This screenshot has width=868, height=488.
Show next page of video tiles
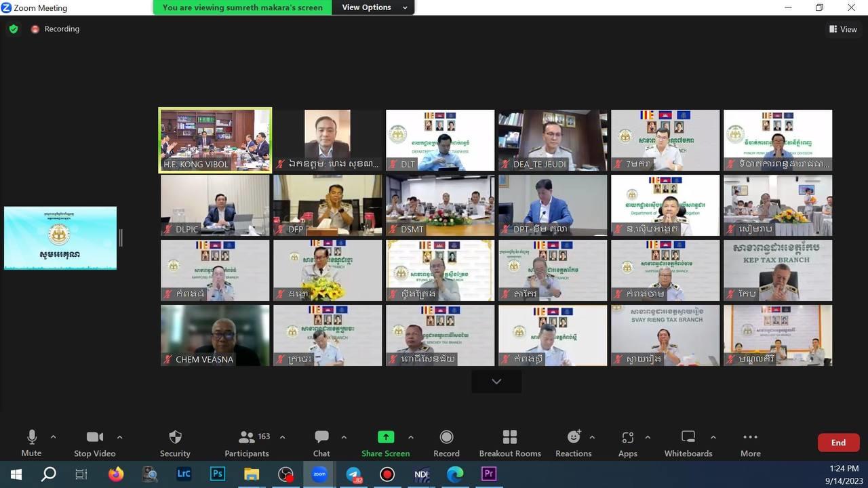pos(496,382)
